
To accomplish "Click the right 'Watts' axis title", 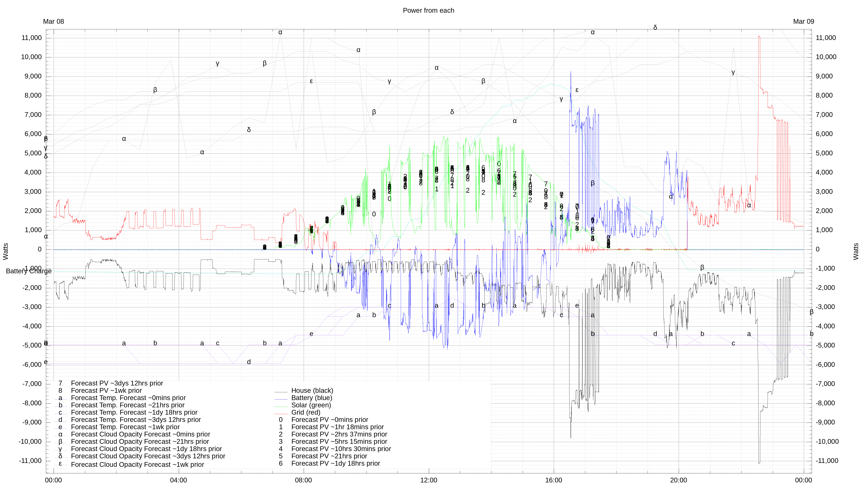I will 856,252.
